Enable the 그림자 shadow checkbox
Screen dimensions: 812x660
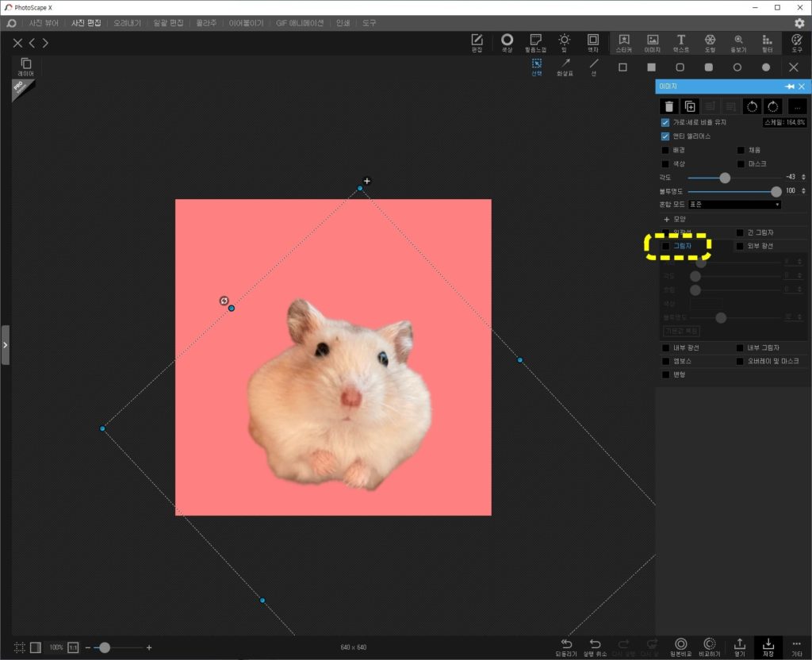(666, 246)
